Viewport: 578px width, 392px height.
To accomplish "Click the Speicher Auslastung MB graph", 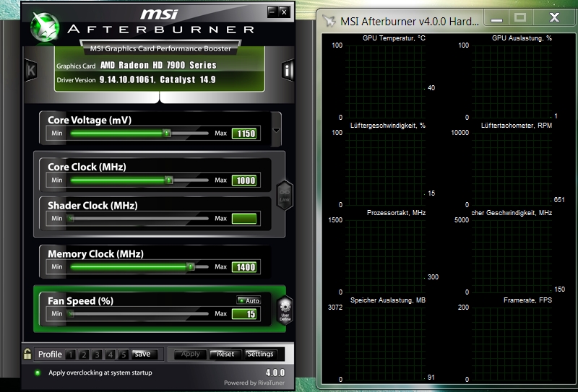I will (x=384, y=343).
